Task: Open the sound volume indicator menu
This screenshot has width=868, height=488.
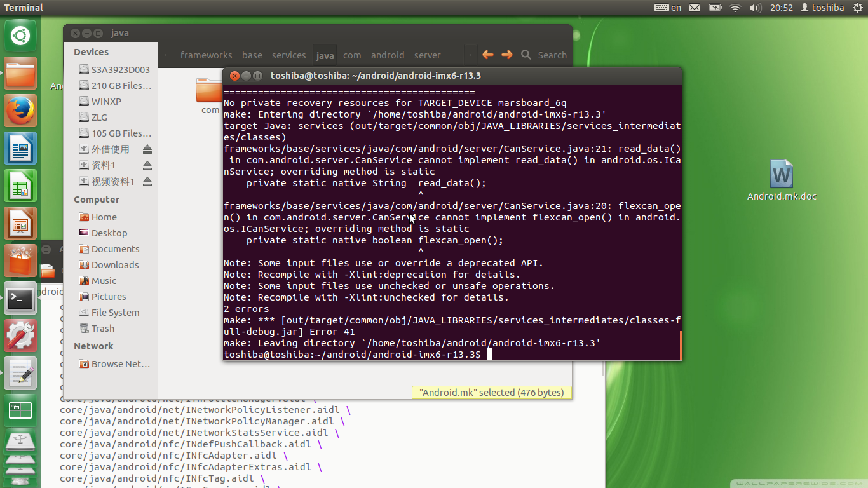Action: [x=755, y=8]
